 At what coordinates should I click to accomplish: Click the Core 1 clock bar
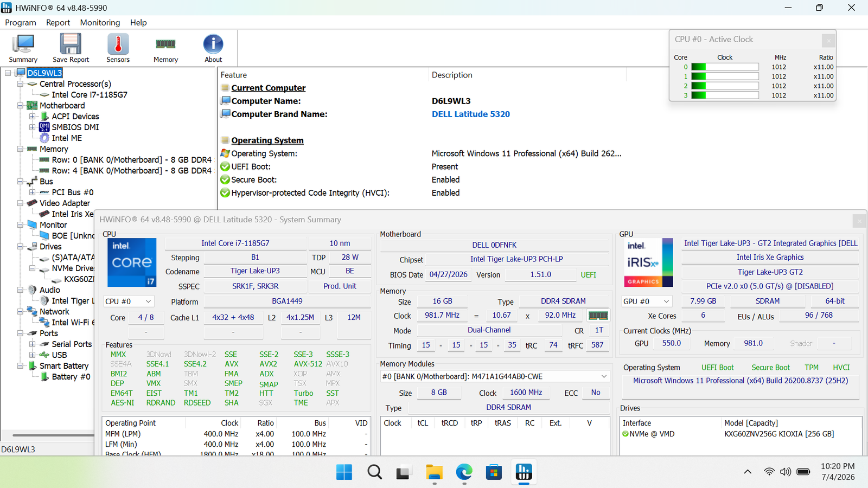click(x=725, y=76)
